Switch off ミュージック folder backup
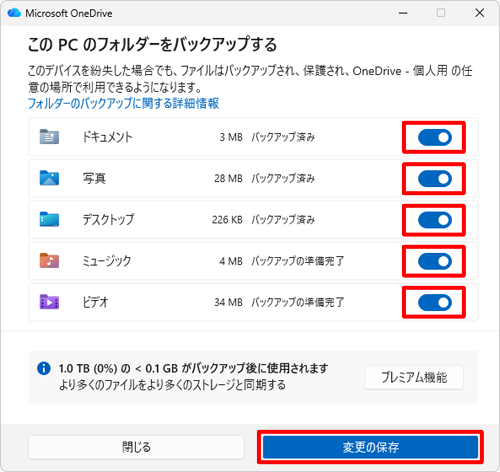This screenshot has width=500, height=472. 435,261
